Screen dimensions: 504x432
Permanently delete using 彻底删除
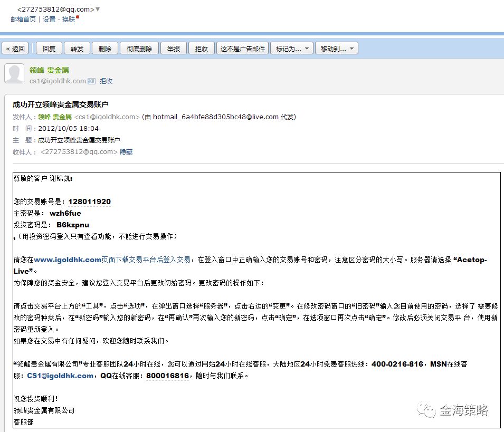(139, 49)
